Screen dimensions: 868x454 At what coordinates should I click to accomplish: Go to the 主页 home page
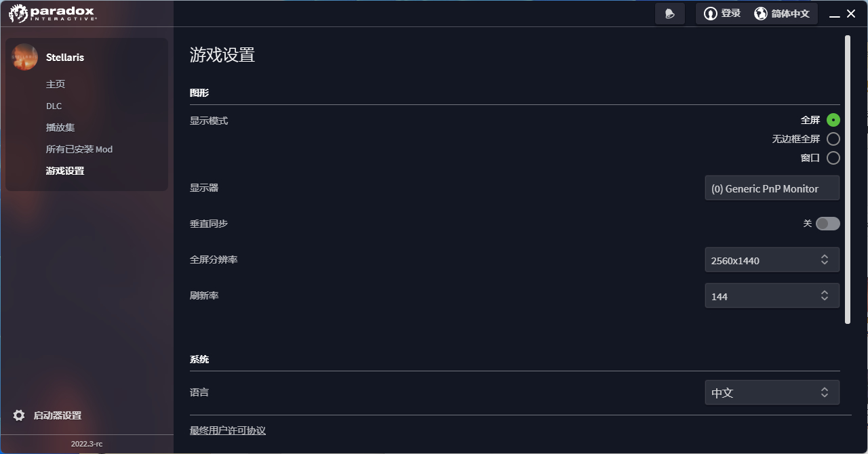56,84
